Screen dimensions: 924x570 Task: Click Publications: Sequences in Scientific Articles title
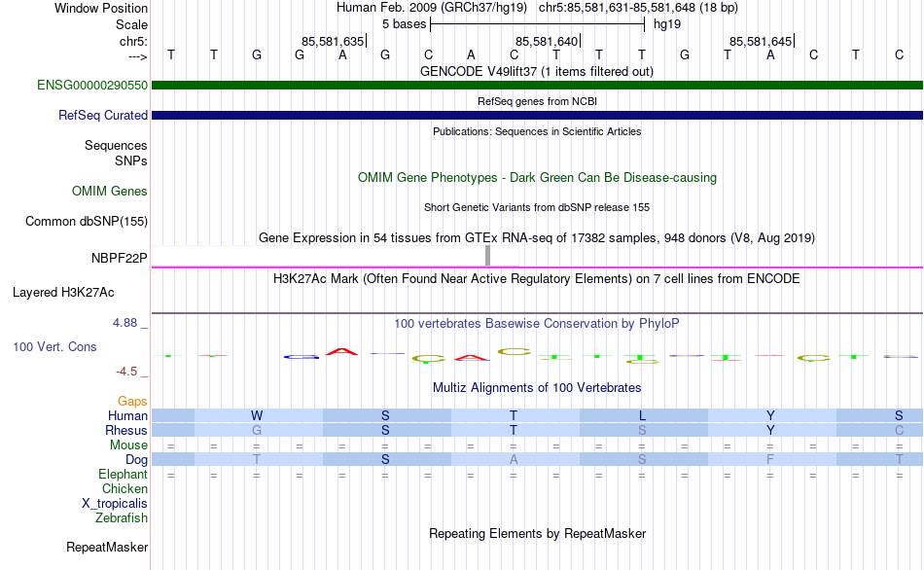(537, 131)
